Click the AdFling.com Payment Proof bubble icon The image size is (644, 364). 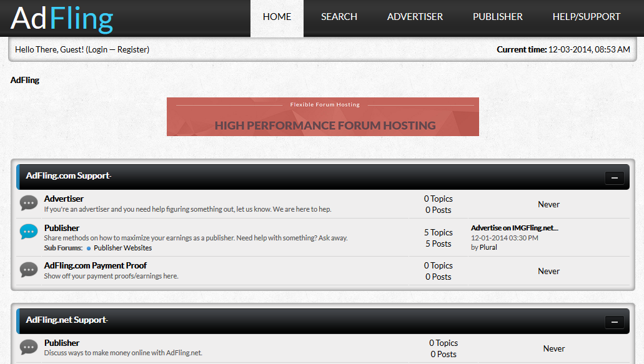click(x=29, y=270)
